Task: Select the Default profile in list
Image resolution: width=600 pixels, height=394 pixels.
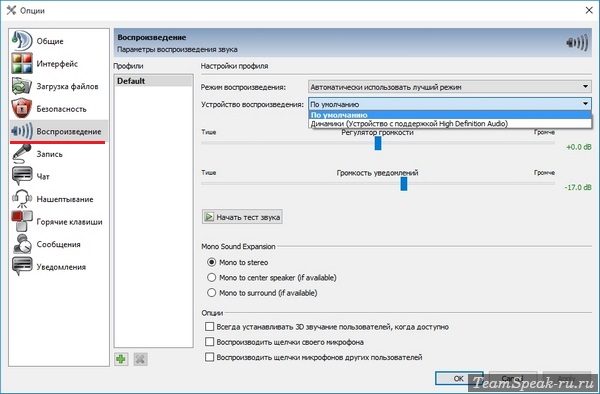Action: [x=153, y=81]
